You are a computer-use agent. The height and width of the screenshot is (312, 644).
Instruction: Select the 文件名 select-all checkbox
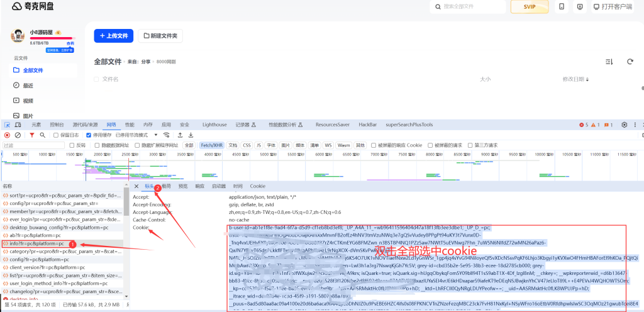click(96, 79)
